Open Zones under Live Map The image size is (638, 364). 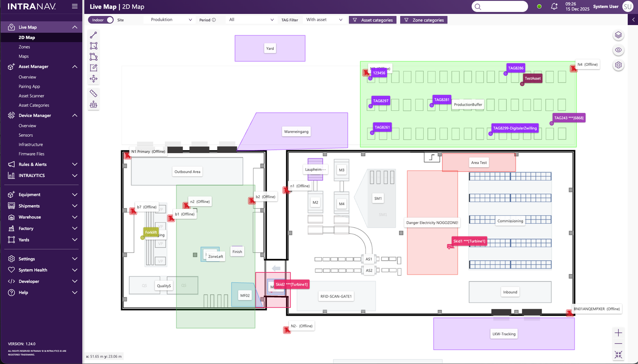pyautogui.click(x=24, y=47)
